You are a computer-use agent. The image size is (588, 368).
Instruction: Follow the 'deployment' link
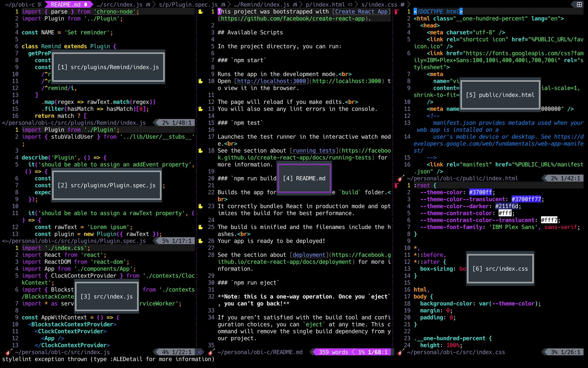pyautogui.click(x=309, y=255)
